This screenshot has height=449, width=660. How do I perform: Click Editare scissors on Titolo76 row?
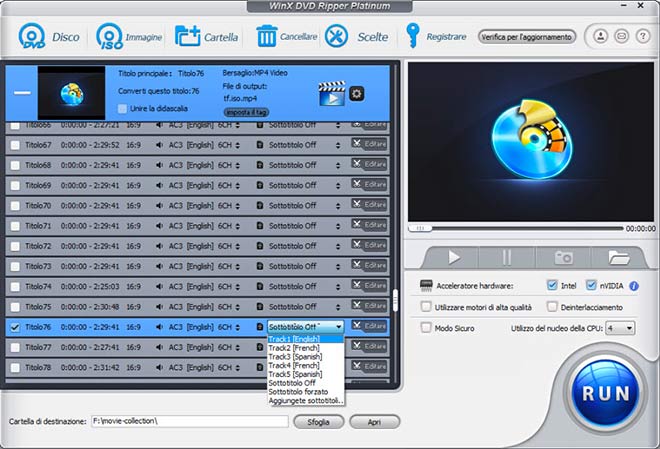coord(369,326)
